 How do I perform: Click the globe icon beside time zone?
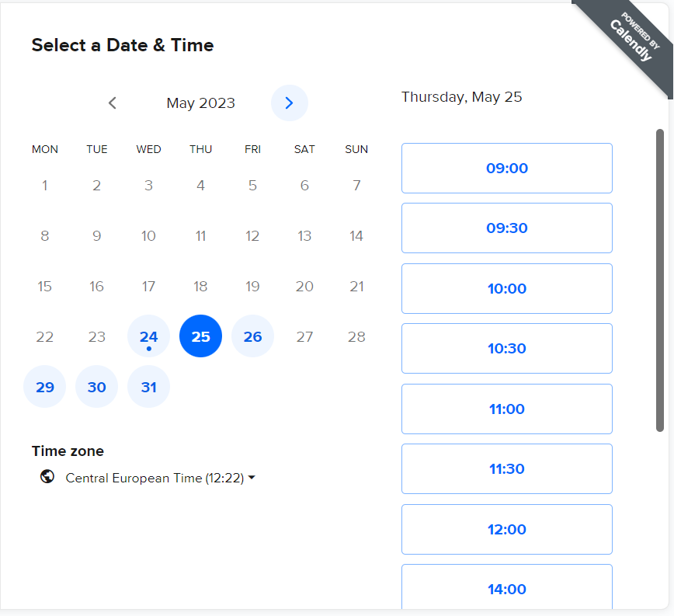pos(47,477)
